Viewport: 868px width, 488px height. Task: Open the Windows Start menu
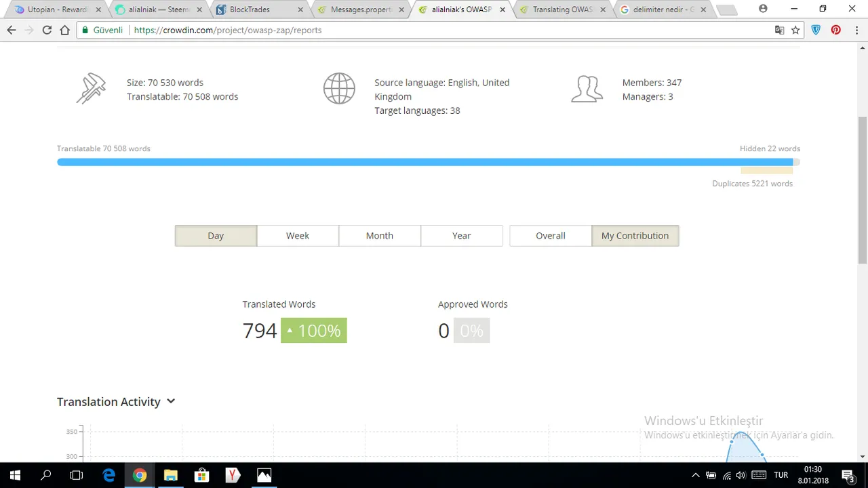click(15, 475)
